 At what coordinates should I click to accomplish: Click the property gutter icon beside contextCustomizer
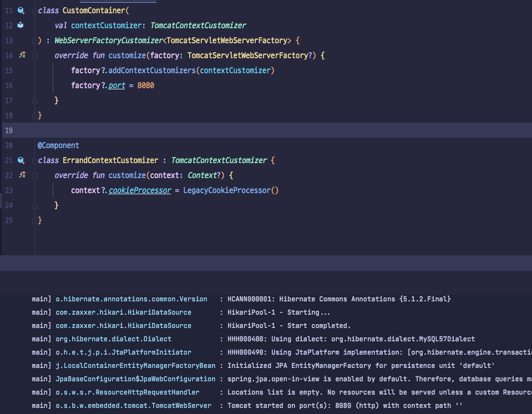tap(20, 25)
